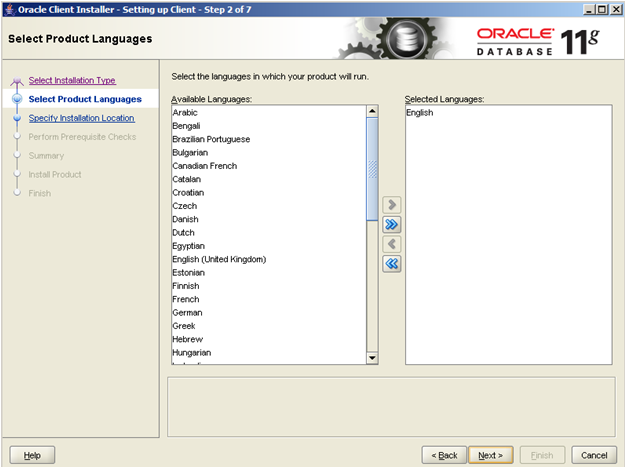
Task: Click the add all languages double-arrow button
Action: click(392, 225)
